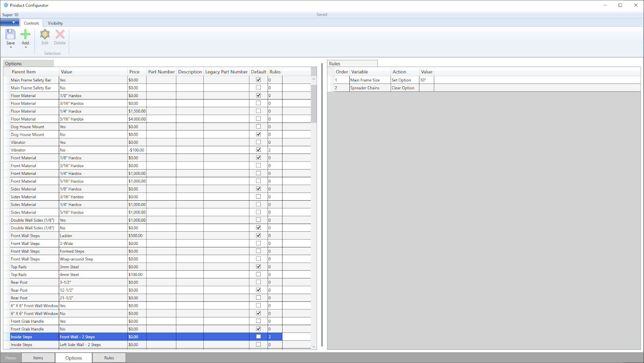Viewport: 644px width, 363px height.
Task: Click the Save disk icon
Action: 10,35
